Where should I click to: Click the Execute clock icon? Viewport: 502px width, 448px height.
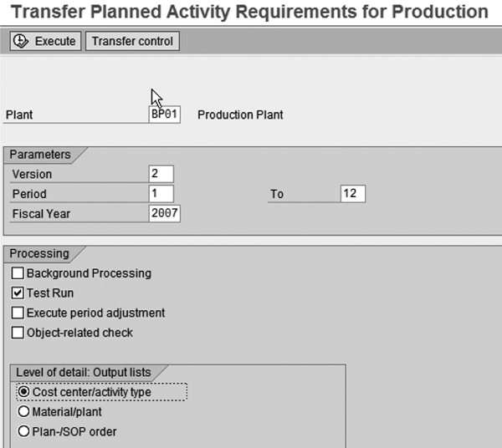click(x=21, y=41)
